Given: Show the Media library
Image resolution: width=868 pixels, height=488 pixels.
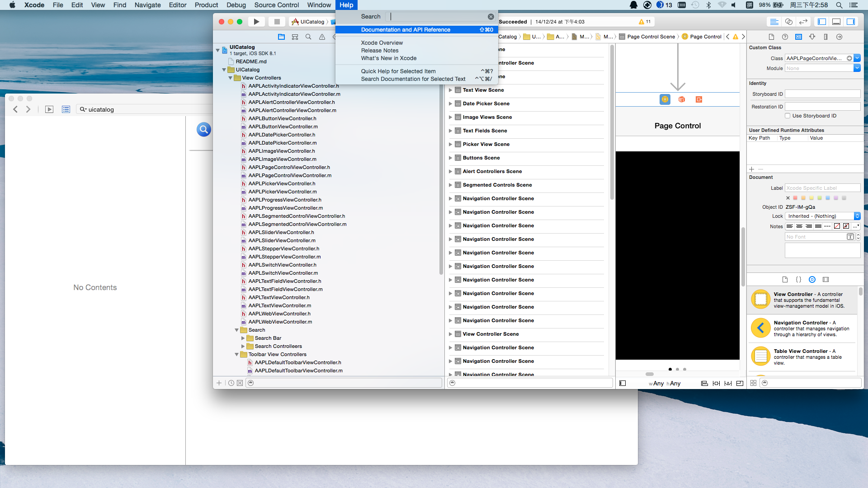Looking at the screenshot, I should pos(826,280).
